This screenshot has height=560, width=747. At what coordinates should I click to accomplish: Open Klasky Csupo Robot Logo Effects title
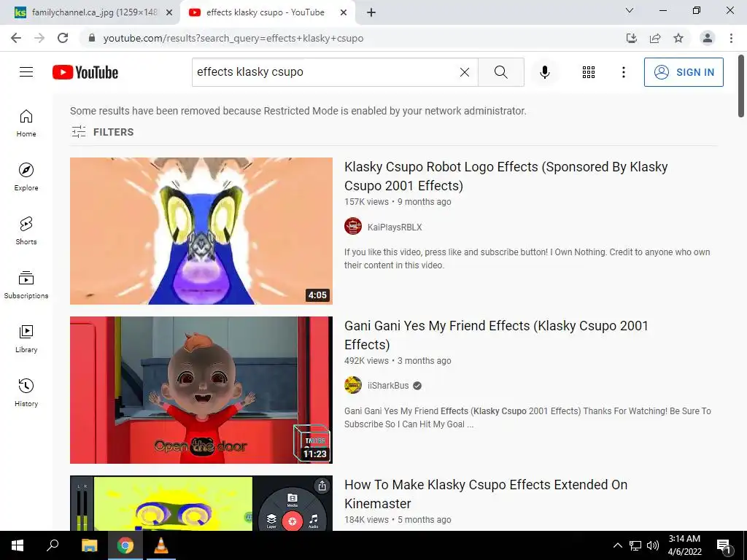tap(506, 176)
